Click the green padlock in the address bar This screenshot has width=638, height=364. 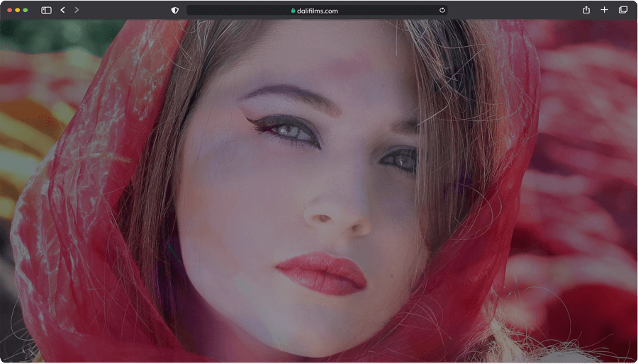point(293,11)
